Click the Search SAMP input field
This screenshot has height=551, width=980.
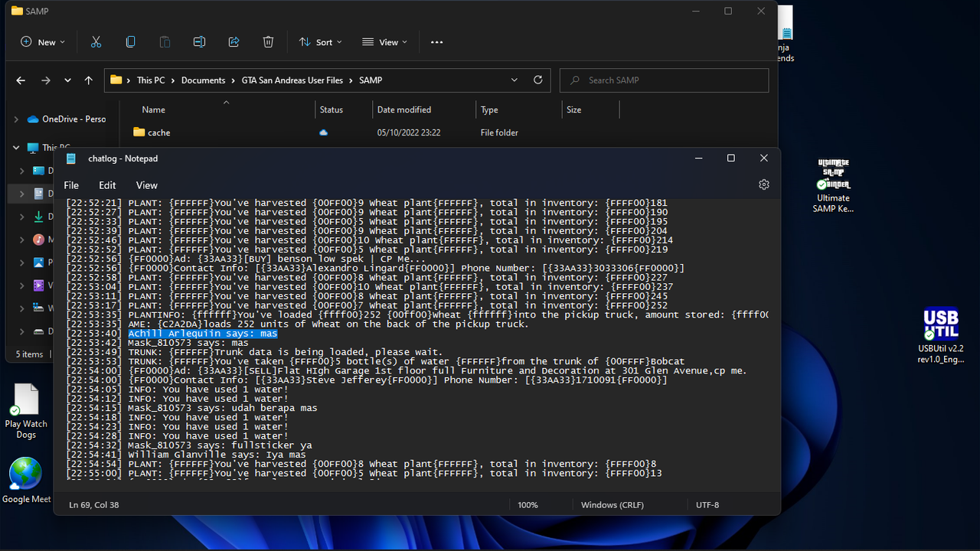coord(664,80)
